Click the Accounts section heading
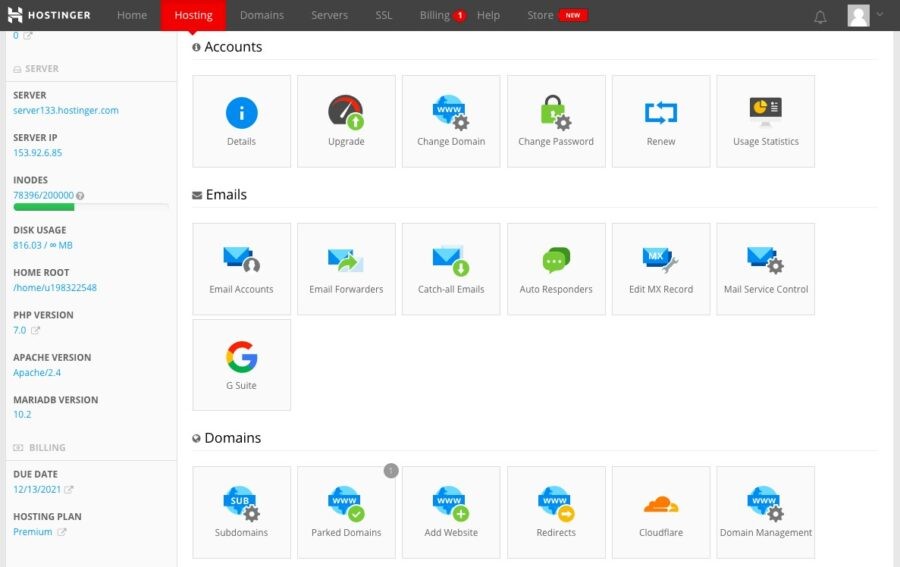 point(227,47)
